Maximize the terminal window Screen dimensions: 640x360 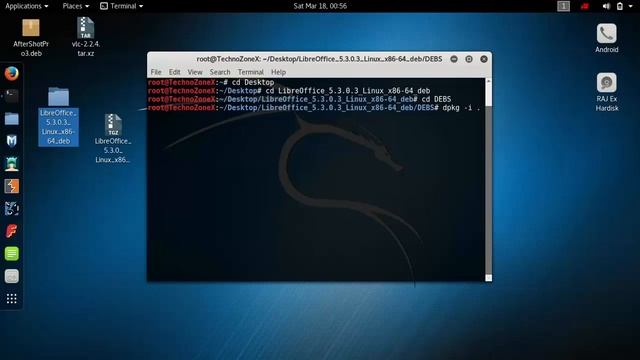[x=469, y=59]
